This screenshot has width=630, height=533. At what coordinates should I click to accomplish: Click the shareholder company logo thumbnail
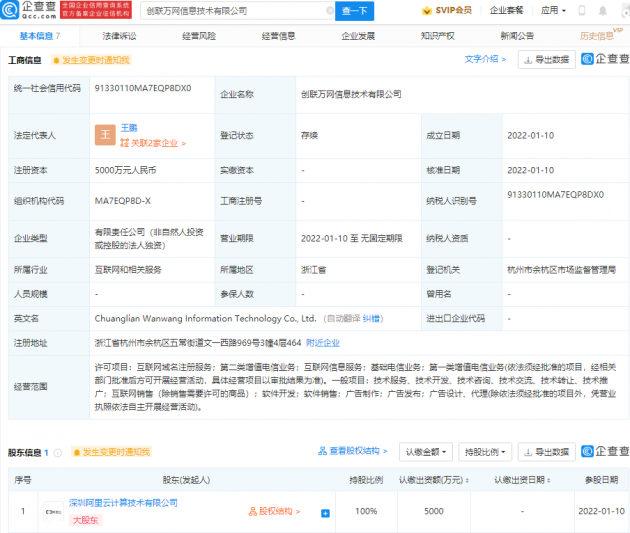click(53, 511)
